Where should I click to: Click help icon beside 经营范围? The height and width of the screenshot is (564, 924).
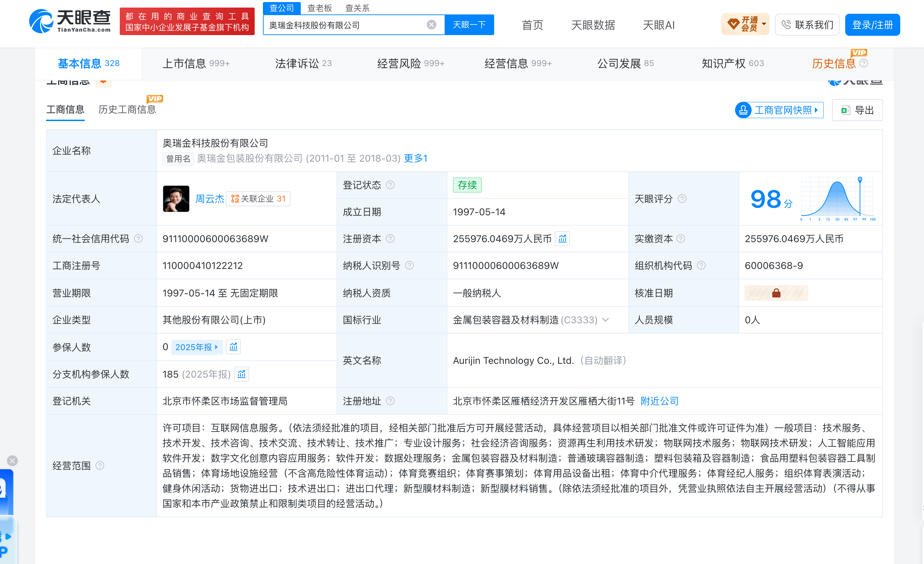[100, 465]
